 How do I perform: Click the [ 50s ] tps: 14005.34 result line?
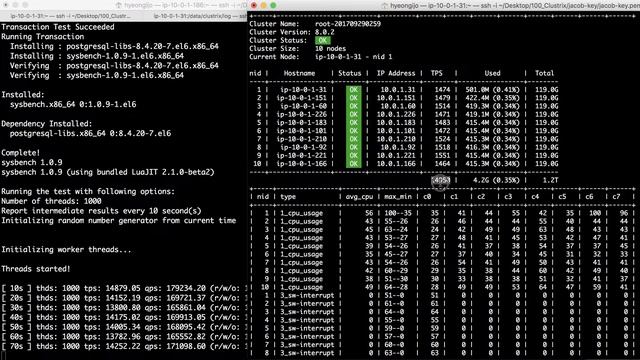124,327
